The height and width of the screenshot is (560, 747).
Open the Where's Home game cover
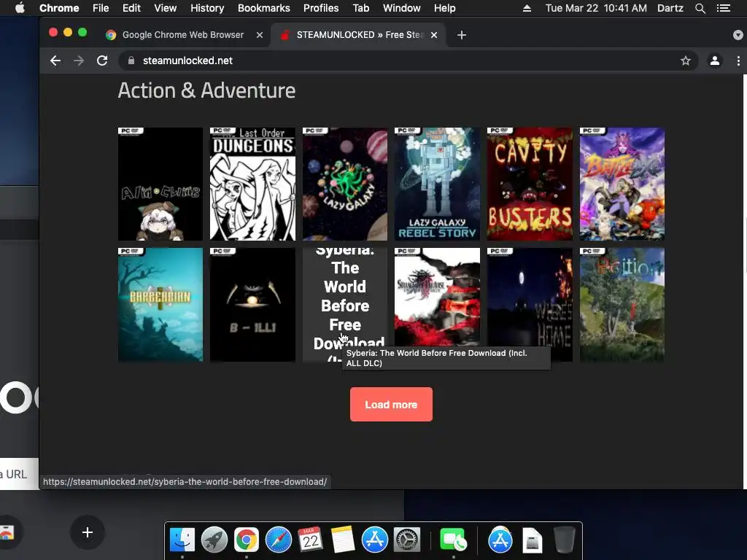coord(530,297)
